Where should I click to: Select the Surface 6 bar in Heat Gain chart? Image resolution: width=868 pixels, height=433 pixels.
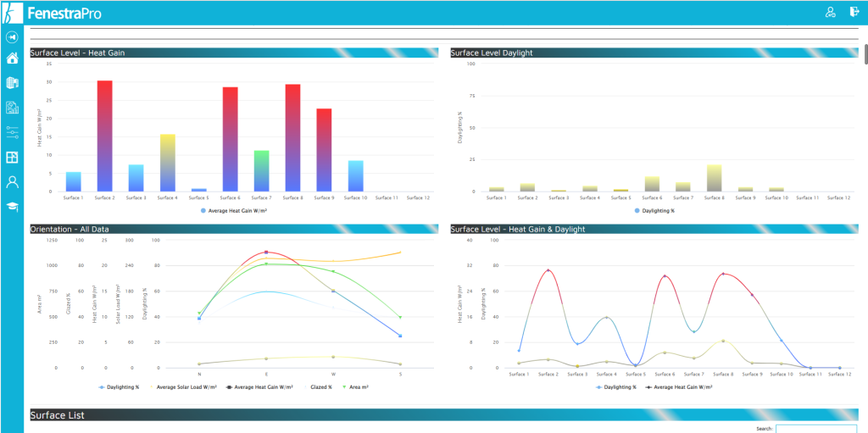[x=231, y=140]
